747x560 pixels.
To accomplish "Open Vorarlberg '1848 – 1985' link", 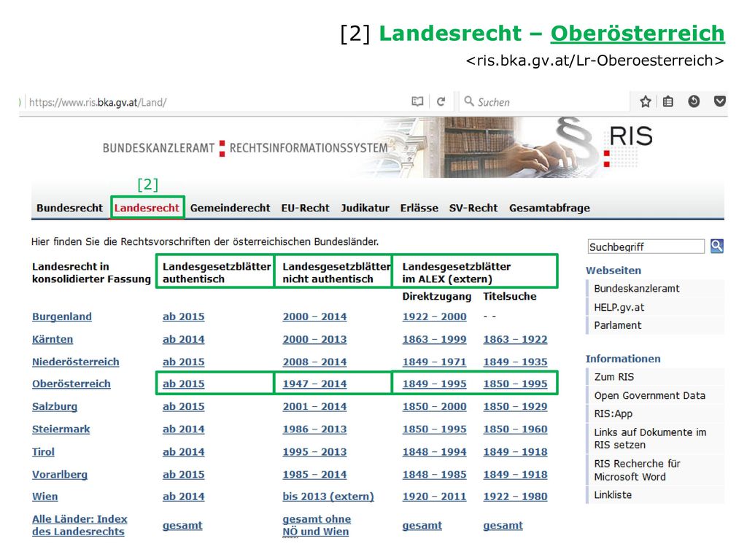I will coord(435,475).
